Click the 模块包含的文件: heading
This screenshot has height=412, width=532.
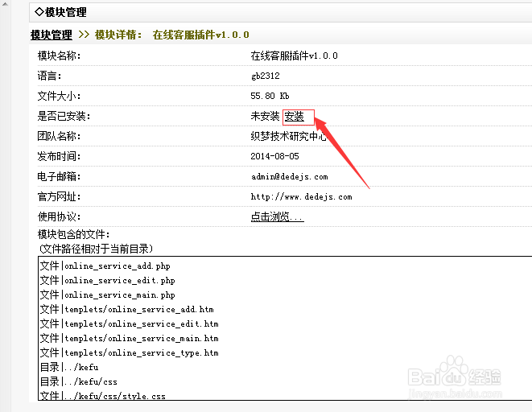pos(73,234)
